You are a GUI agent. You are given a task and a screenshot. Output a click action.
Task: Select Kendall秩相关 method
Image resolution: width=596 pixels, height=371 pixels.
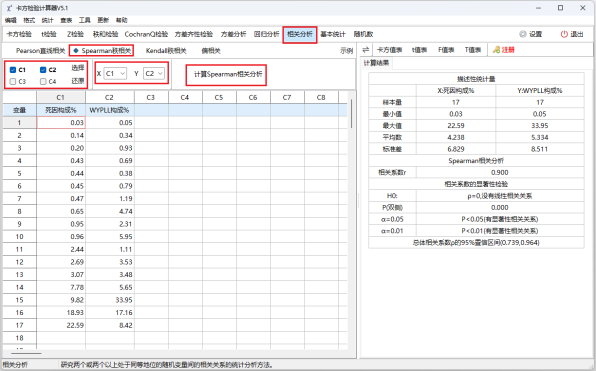coord(166,51)
